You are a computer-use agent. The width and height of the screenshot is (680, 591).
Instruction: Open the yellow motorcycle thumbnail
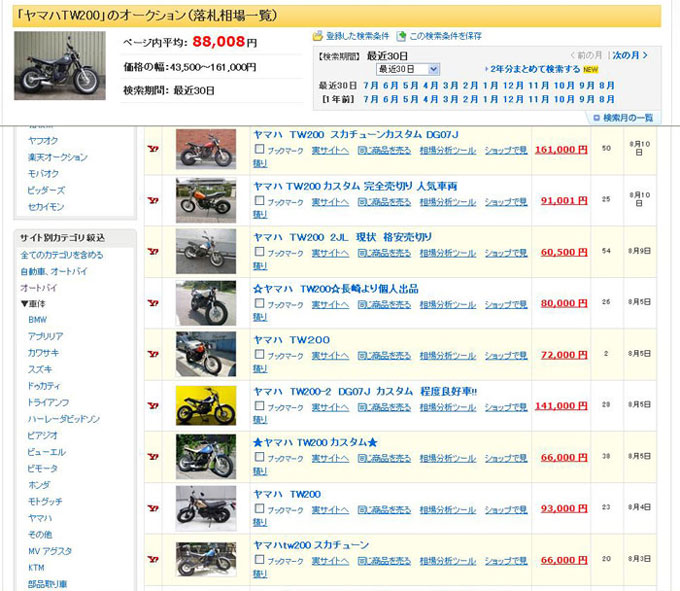(206, 405)
